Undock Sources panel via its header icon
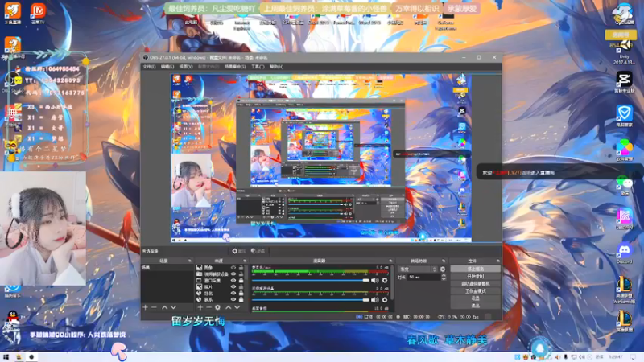Screen dimensions: 644x362 click(245, 261)
